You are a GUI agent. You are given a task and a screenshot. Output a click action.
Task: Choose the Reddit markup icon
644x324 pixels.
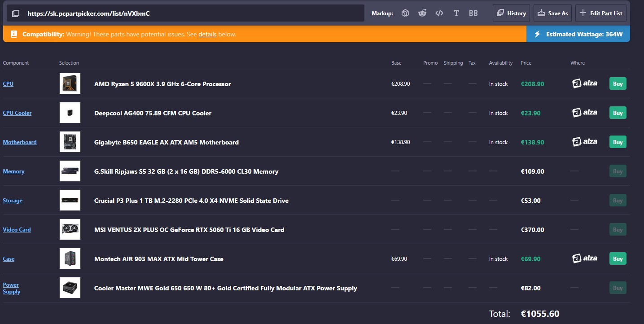click(422, 13)
